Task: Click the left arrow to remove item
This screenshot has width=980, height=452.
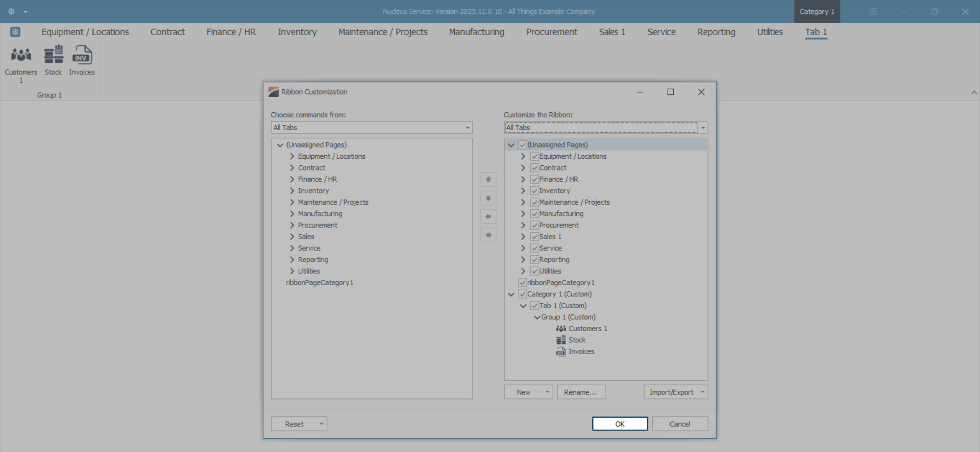Action: (488, 216)
